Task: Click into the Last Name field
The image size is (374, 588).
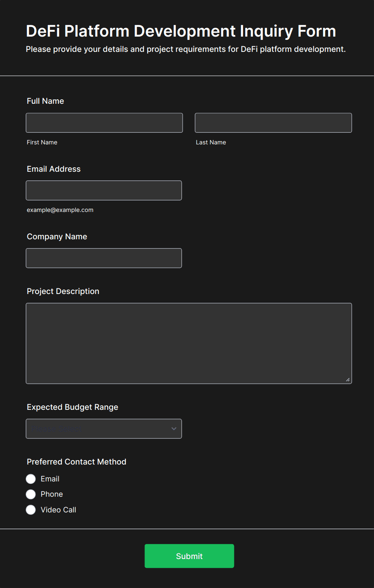Action: pos(273,123)
